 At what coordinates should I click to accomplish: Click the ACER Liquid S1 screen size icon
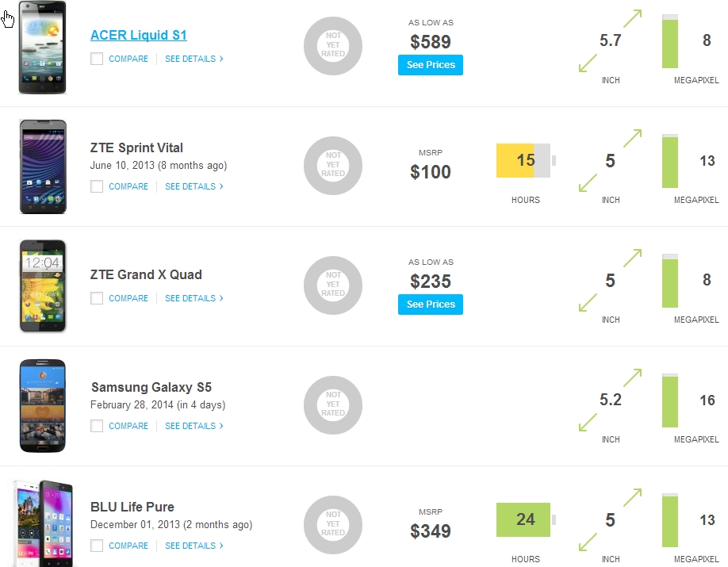pyautogui.click(x=610, y=41)
